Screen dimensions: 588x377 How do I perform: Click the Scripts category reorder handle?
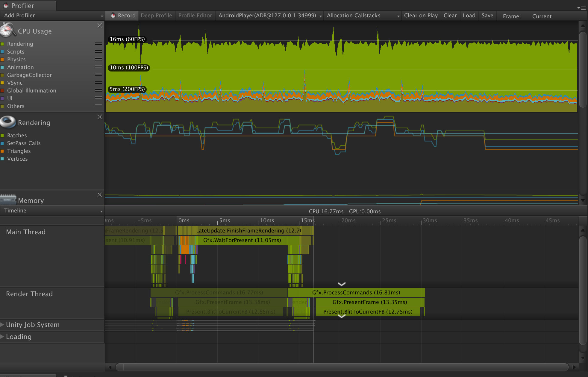[98, 51]
